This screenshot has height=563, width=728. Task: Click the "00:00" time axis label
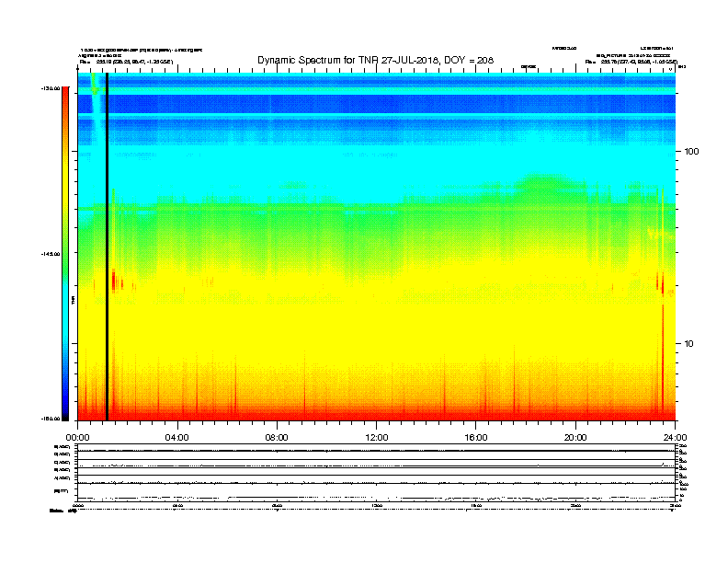coord(77,438)
